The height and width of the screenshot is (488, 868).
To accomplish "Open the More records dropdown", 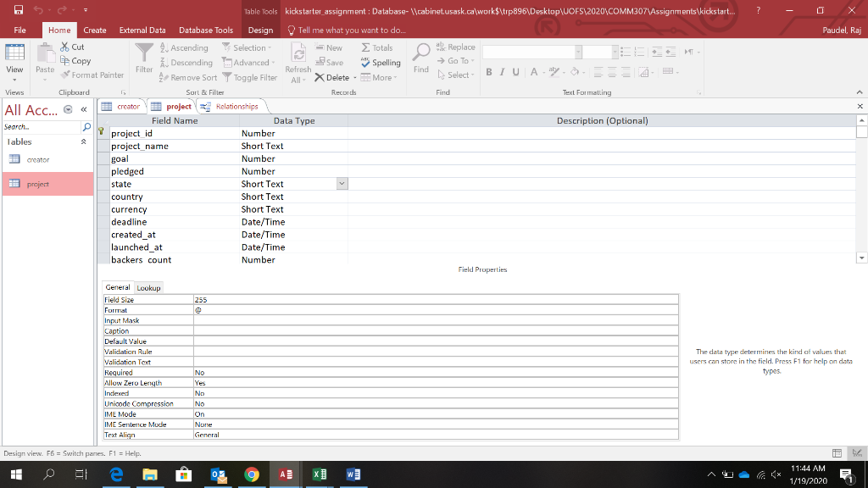I will [x=379, y=77].
